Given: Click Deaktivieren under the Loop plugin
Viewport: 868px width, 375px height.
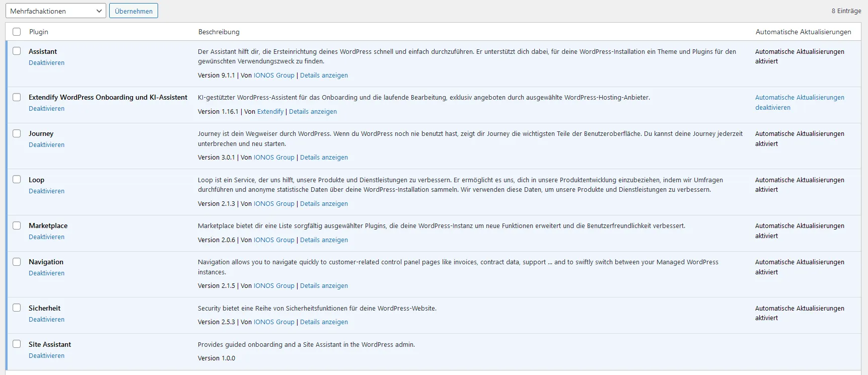Looking at the screenshot, I should pyautogui.click(x=46, y=191).
